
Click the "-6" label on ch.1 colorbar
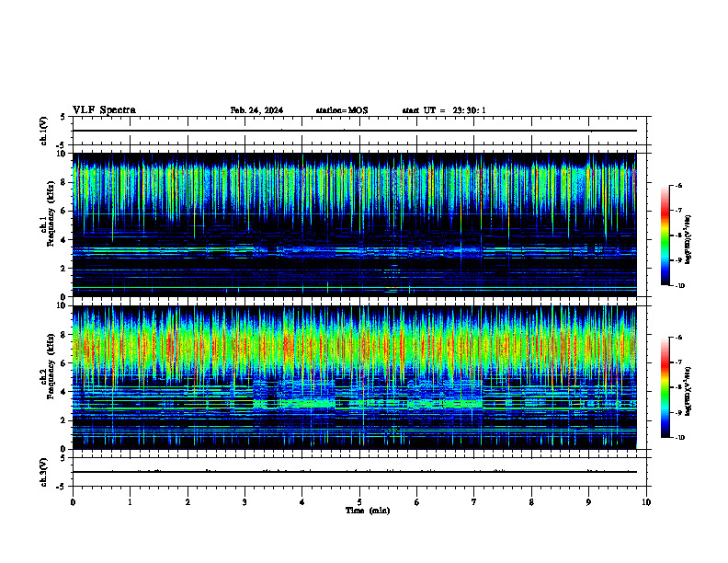click(x=680, y=185)
